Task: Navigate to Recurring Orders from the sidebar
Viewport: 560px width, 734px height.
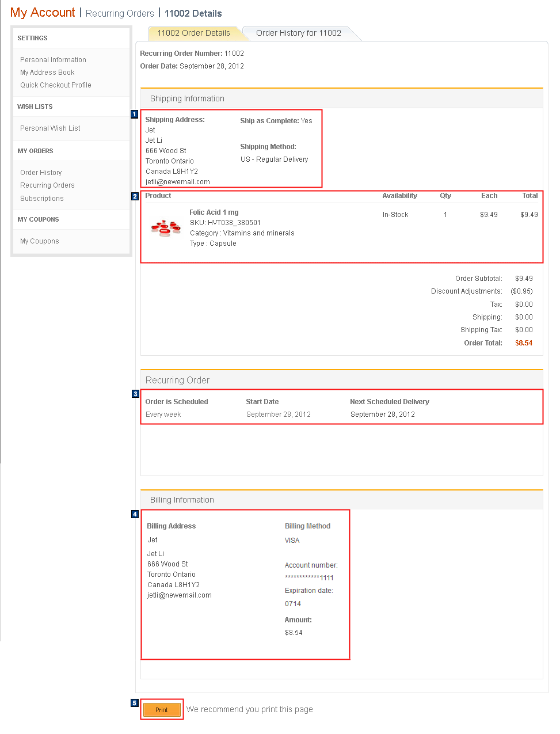Action: [47, 185]
